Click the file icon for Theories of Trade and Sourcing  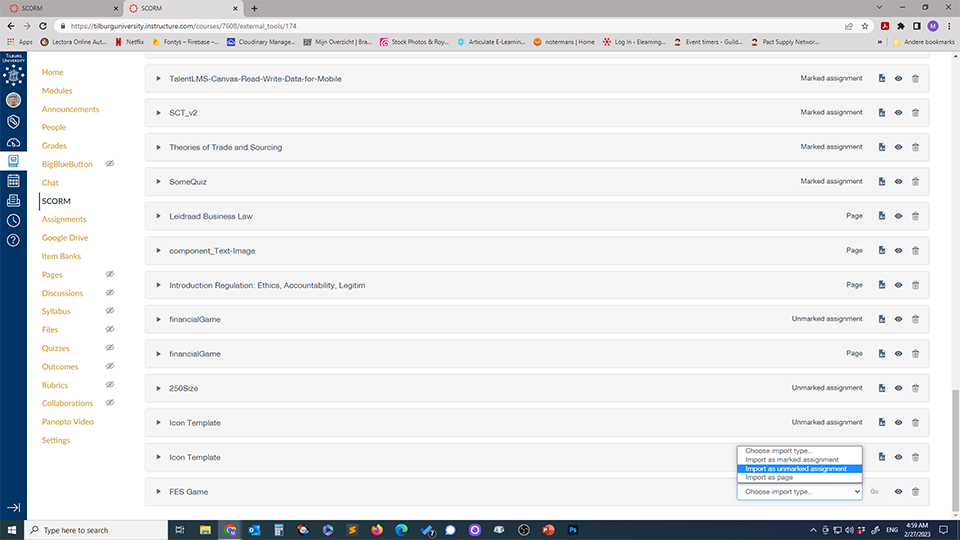point(882,147)
